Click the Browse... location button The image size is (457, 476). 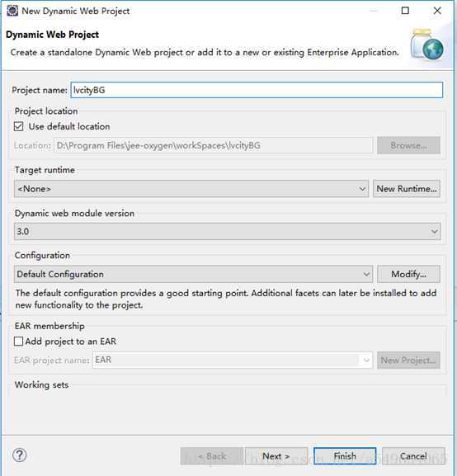pyautogui.click(x=408, y=145)
